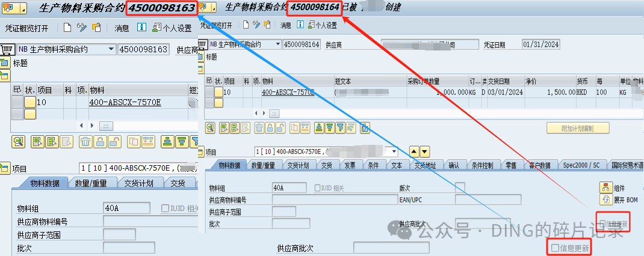Click material link 400-ABSCX-7570E in 4500098164 window
Viewport: 644px width, 256px height.
(x=288, y=92)
